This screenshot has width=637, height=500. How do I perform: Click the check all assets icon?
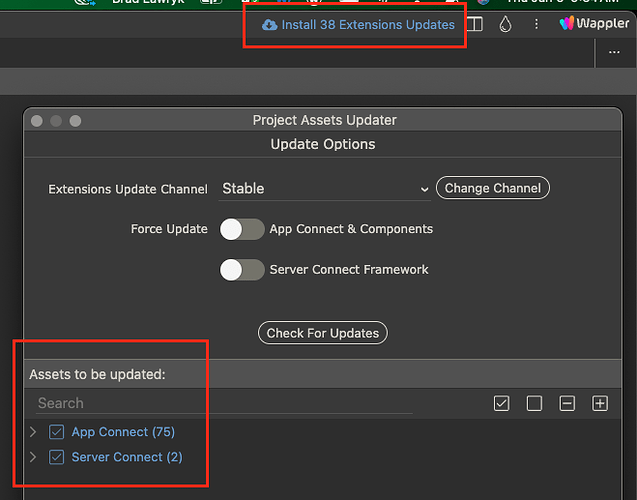coord(502,403)
